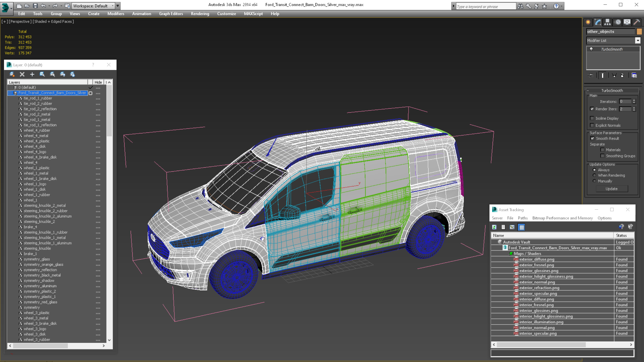The image size is (644, 362).
Task: Open the Undo history dropdown arrow
Action: pyautogui.click(x=49, y=6)
